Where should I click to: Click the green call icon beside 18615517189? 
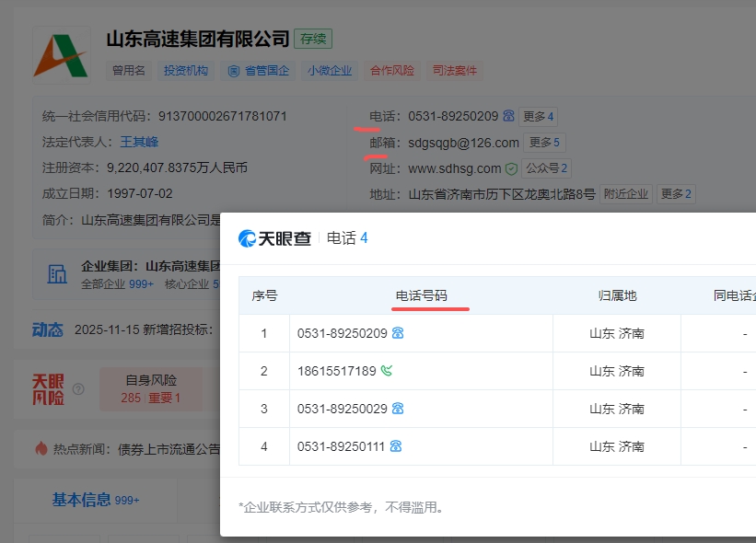click(x=387, y=371)
